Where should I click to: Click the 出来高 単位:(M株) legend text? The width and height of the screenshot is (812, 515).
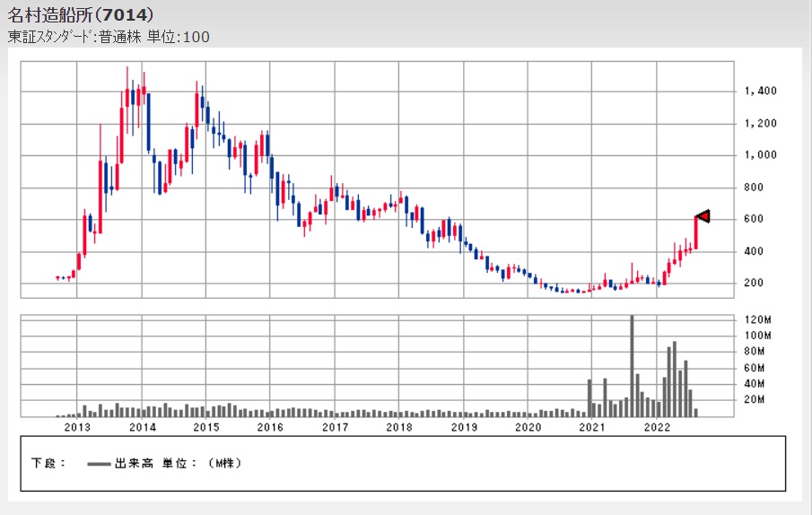point(179,463)
